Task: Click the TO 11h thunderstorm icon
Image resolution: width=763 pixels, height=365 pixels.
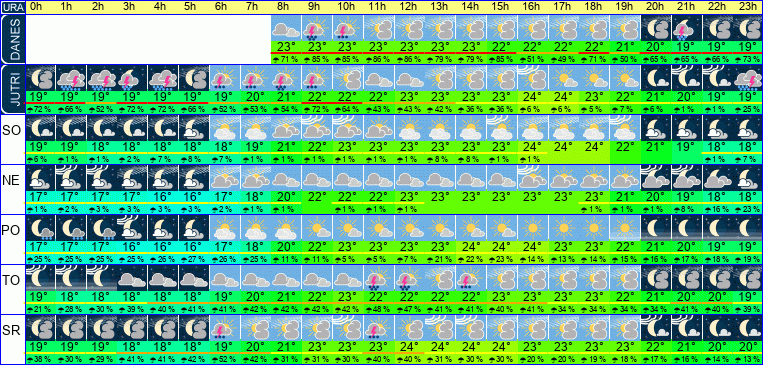Action: 379,278
